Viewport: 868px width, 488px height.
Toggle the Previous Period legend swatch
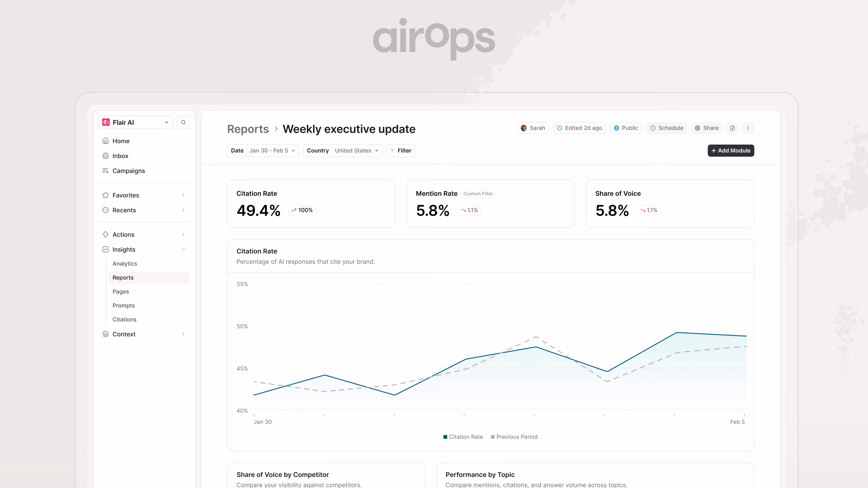pyautogui.click(x=493, y=437)
